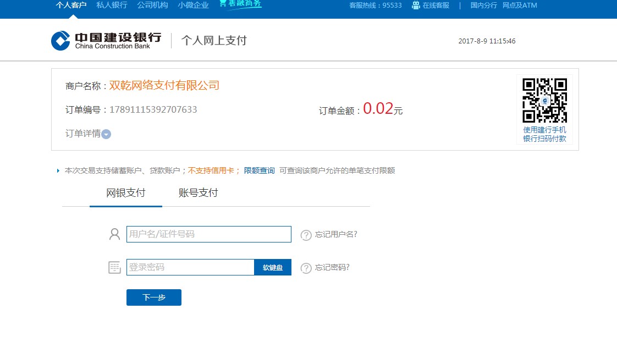Select 个人客户 in top navigation
This screenshot has width=617, height=364.
coord(71,5)
